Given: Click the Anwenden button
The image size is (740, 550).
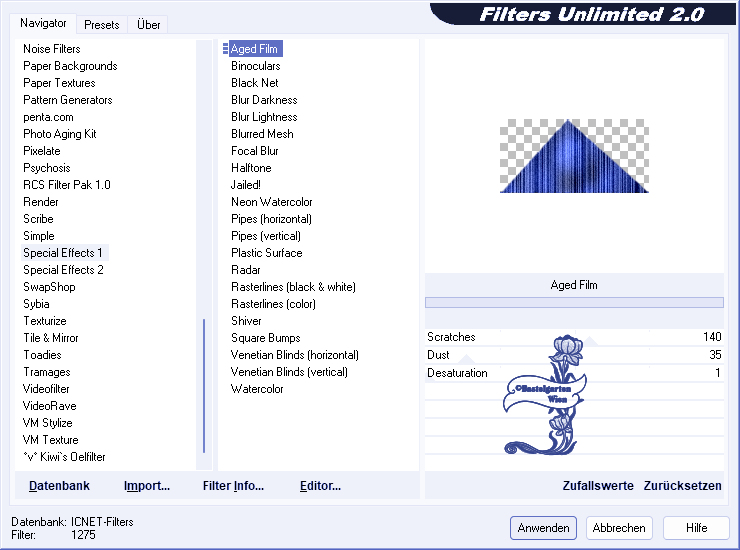Looking at the screenshot, I should point(543,528).
